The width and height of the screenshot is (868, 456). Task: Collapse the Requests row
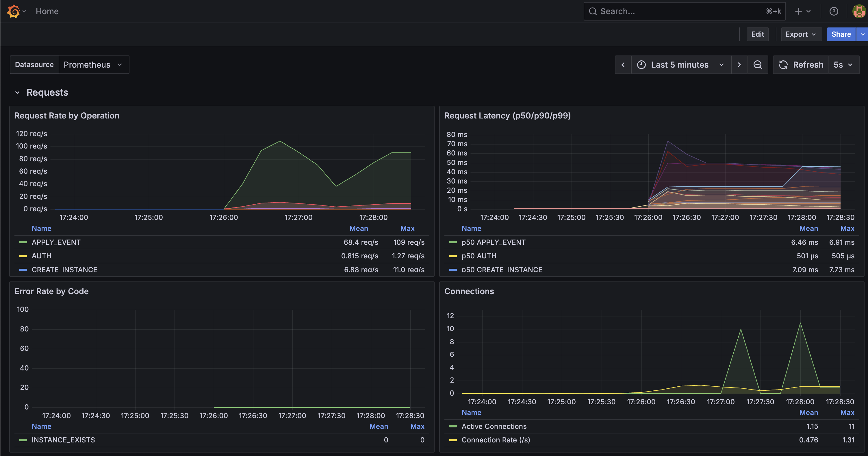tap(18, 92)
